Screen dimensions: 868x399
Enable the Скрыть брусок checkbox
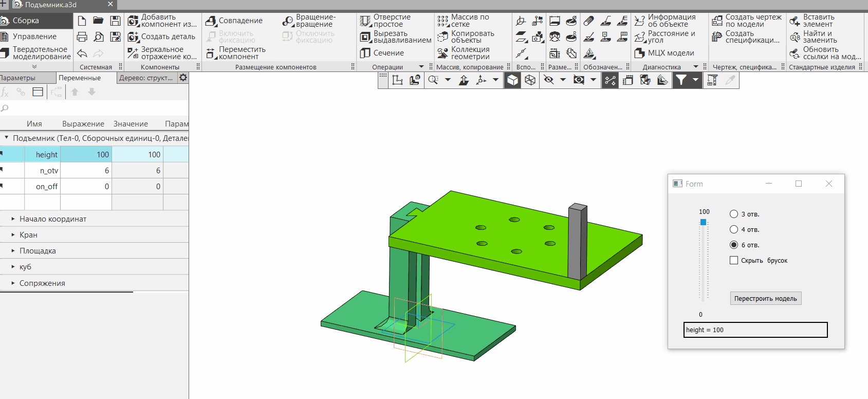click(x=734, y=261)
